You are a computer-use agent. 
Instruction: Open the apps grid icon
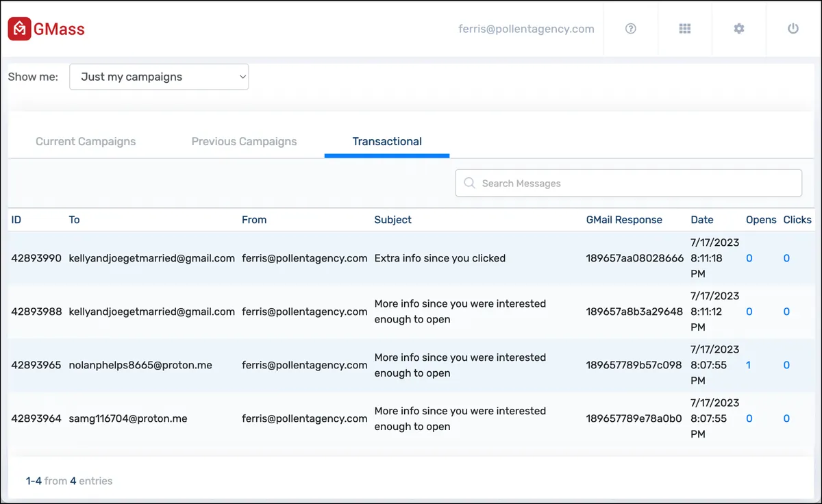pos(685,29)
